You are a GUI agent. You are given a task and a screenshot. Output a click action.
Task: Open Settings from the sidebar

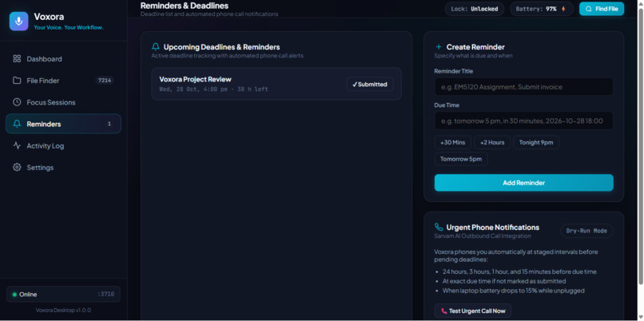(63, 168)
